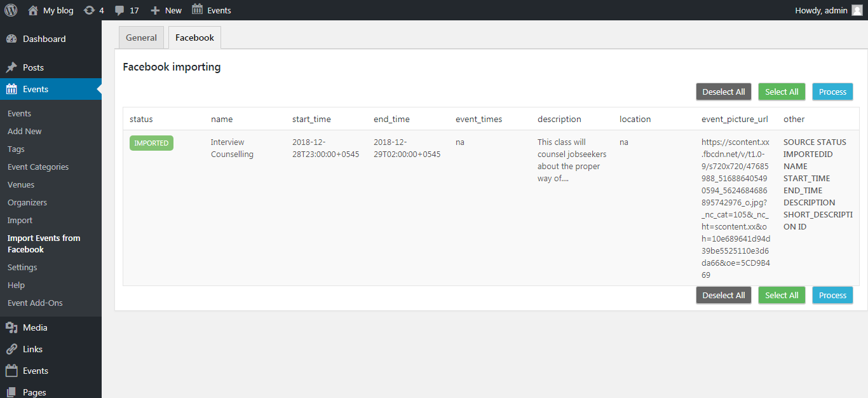Click the Facebook importing heading

(172, 67)
